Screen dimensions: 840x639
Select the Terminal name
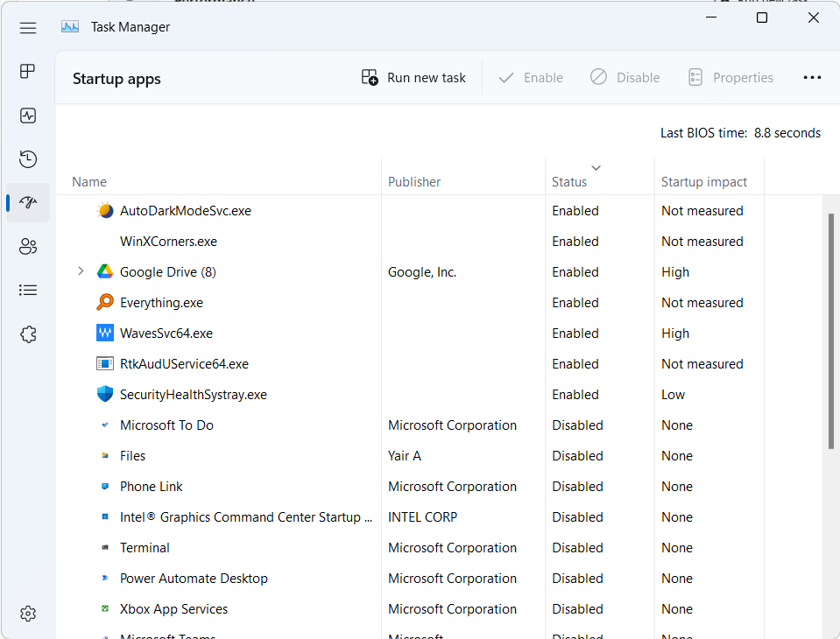pyautogui.click(x=145, y=548)
